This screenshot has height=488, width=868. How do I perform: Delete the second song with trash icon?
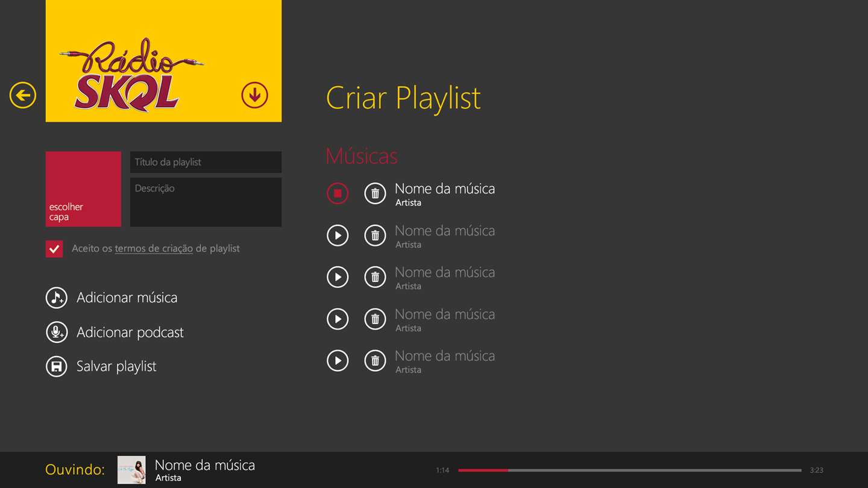(375, 236)
